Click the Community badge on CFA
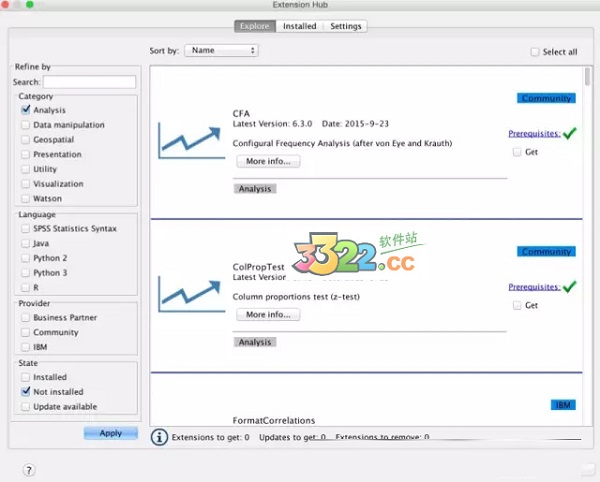The image size is (600, 482). [546, 98]
